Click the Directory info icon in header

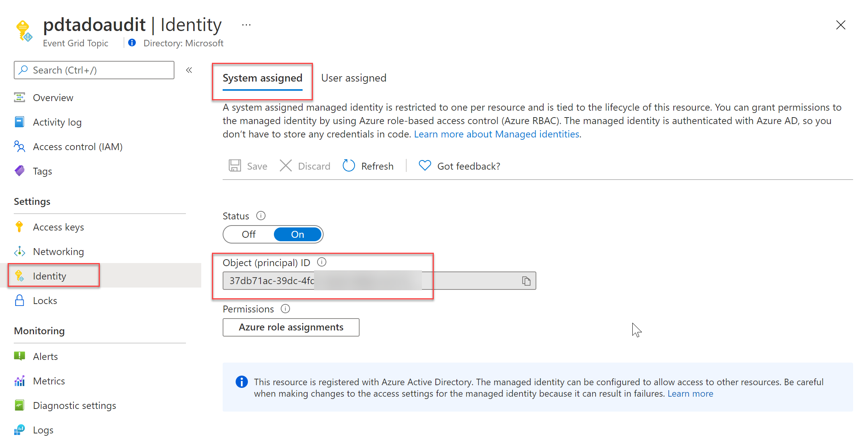[x=132, y=43]
